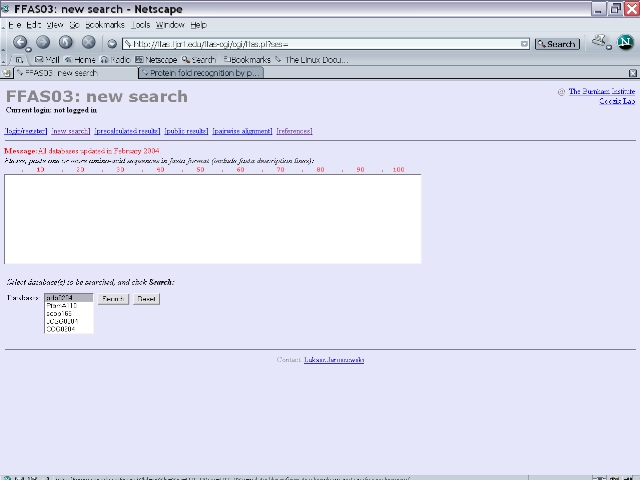Screen dimensions: 640x480
Task: Open Mail from the personal toolbar
Action: click(46, 60)
